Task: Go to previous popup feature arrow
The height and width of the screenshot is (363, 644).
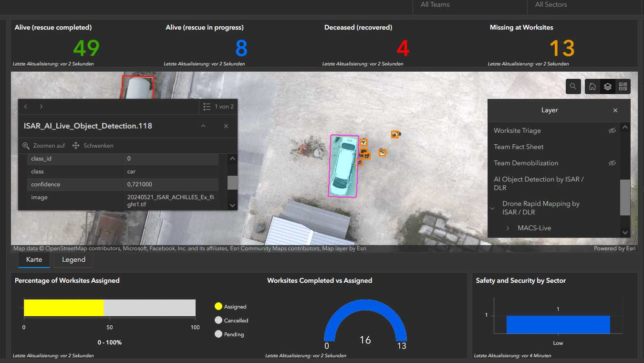Action: (x=26, y=107)
